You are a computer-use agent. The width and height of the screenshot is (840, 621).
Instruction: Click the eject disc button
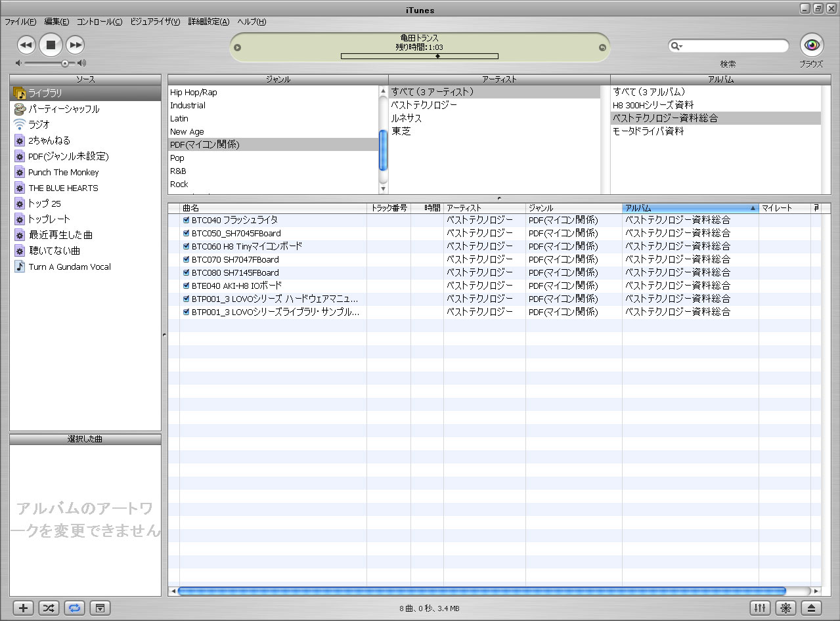811,608
